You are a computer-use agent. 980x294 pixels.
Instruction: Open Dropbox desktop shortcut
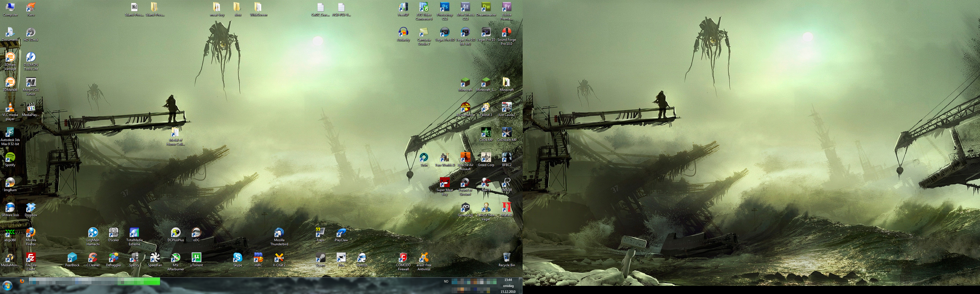click(31, 210)
